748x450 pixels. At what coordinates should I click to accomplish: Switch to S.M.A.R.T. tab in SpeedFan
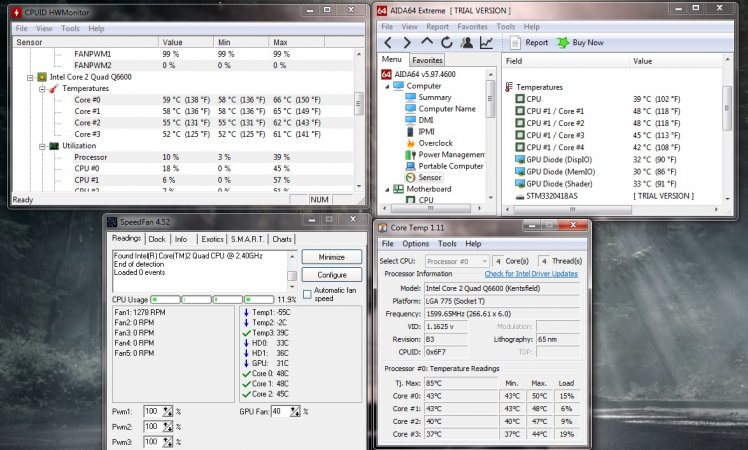click(247, 239)
